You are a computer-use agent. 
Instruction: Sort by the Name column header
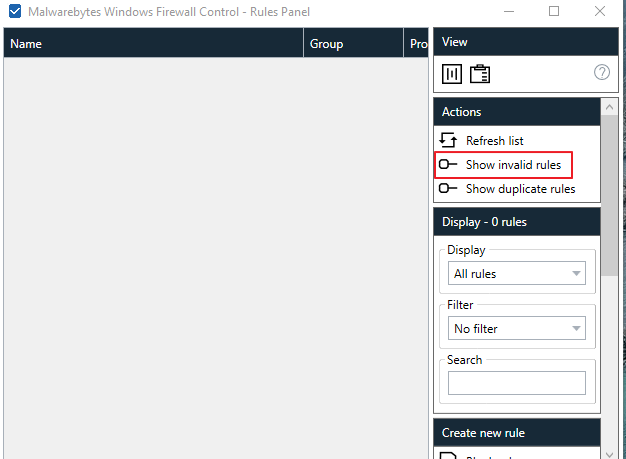tap(153, 43)
